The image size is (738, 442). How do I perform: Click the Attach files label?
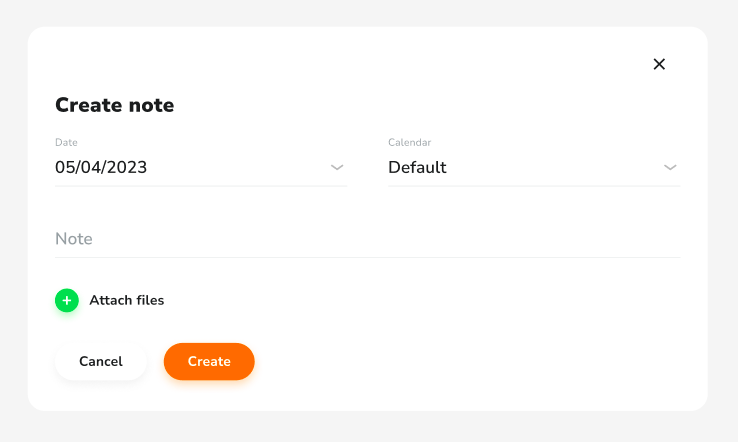[127, 300]
